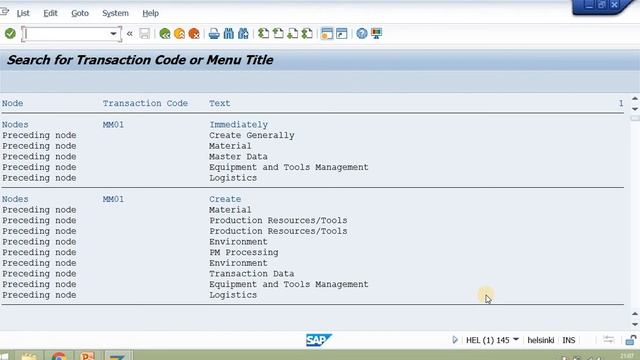Viewport: 640px width, 360px height.
Task: Expand status bar with triangle icon
Action: pyautogui.click(x=455, y=340)
